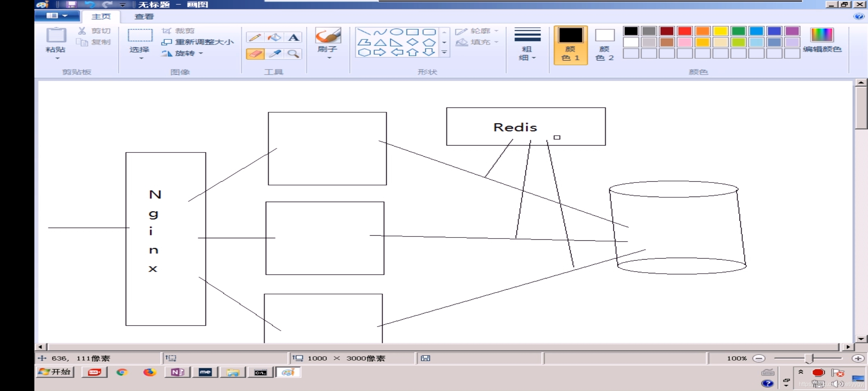
Task: Open Edit colors dialog
Action: [x=822, y=41]
